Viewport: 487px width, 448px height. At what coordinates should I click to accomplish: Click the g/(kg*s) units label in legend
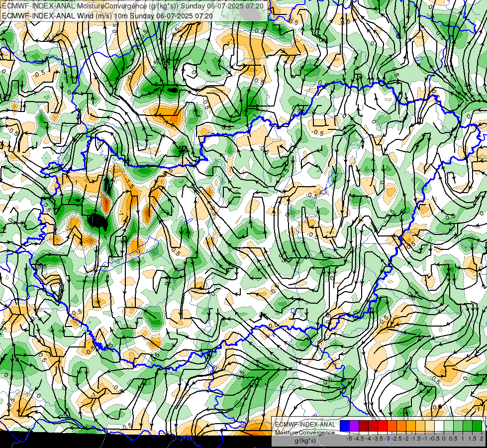[305, 441]
